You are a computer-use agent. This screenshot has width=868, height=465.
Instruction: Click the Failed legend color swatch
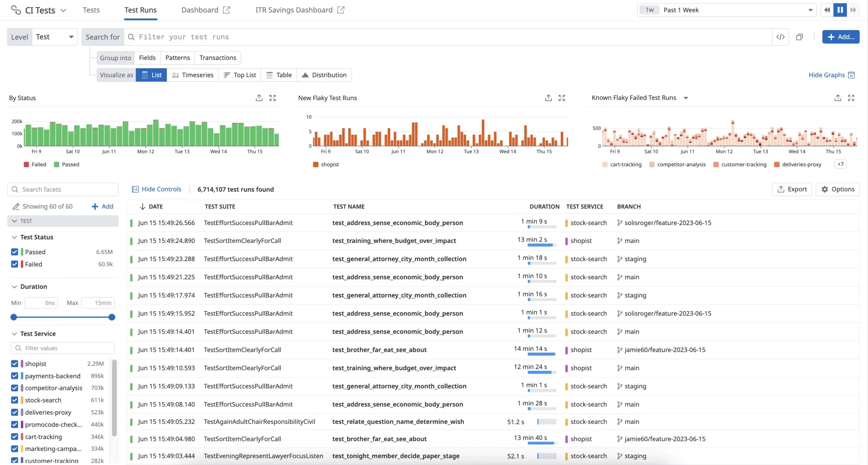click(x=26, y=164)
